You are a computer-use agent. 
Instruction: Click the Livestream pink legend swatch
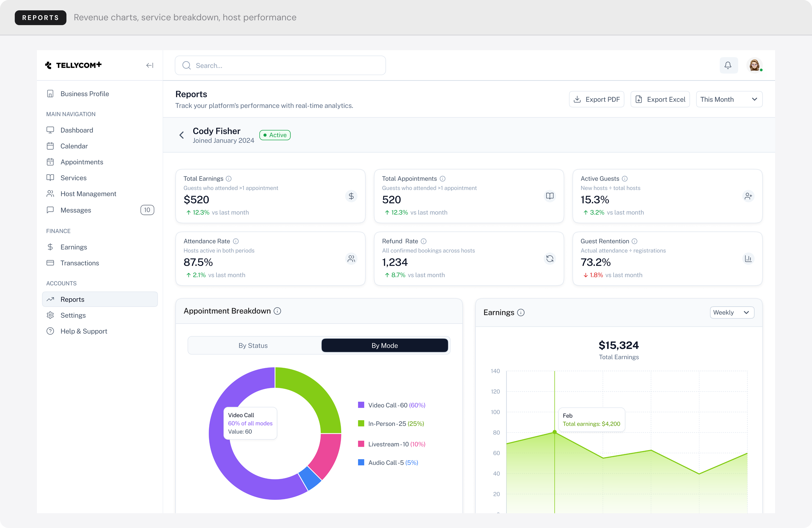361,444
